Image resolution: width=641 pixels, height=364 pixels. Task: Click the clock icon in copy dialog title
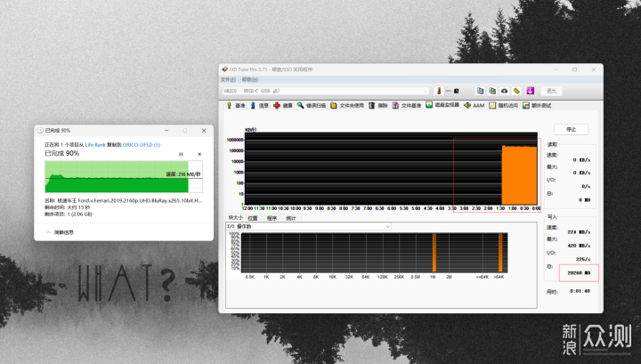(x=40, y=130)
